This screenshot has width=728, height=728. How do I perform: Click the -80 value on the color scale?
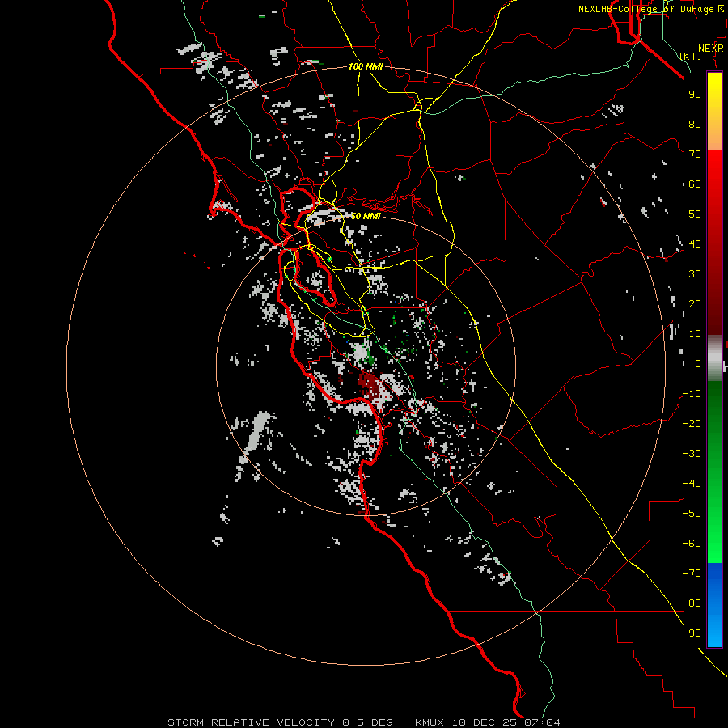pyautogui.click(x=692, y=603)
